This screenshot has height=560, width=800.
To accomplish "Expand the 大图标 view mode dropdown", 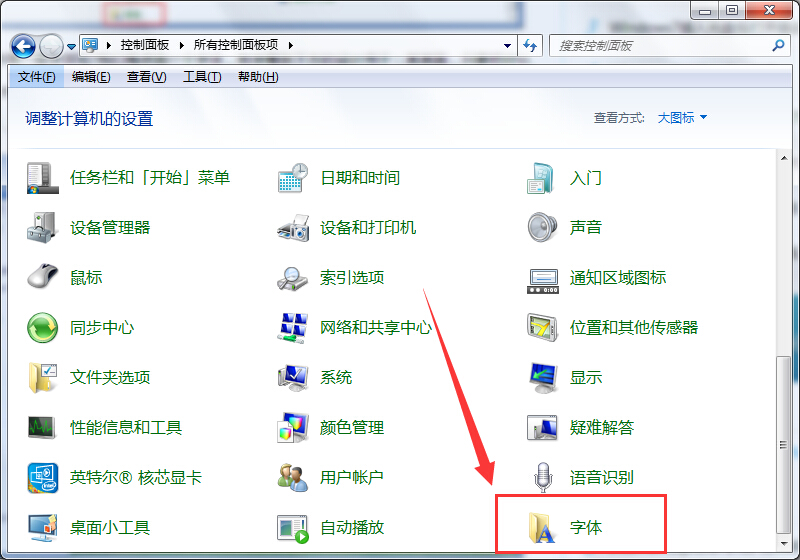I will (x=682, y=118).
